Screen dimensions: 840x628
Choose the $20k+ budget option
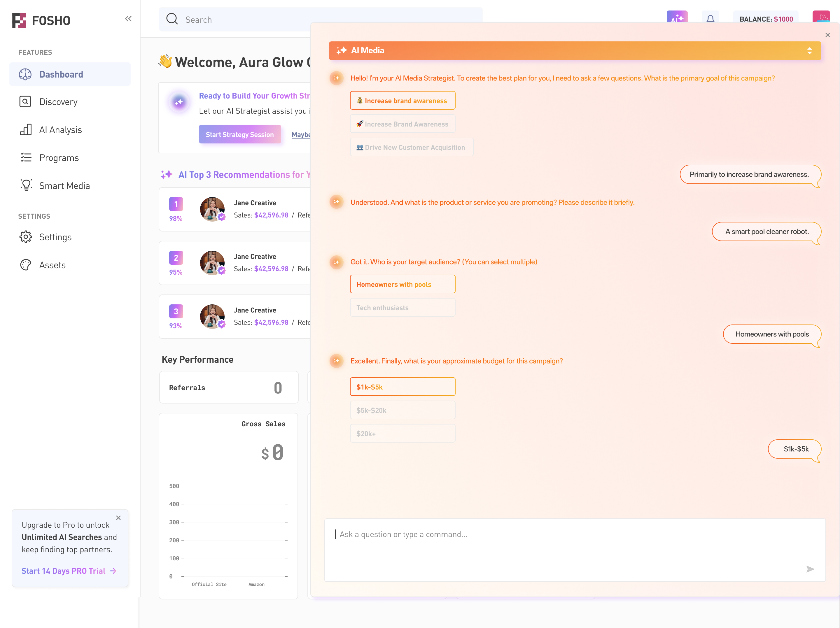pos(402,434)
